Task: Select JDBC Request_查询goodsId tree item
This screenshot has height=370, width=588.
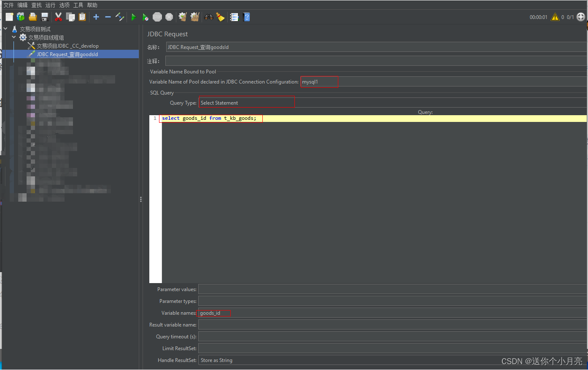Action: 67,54
